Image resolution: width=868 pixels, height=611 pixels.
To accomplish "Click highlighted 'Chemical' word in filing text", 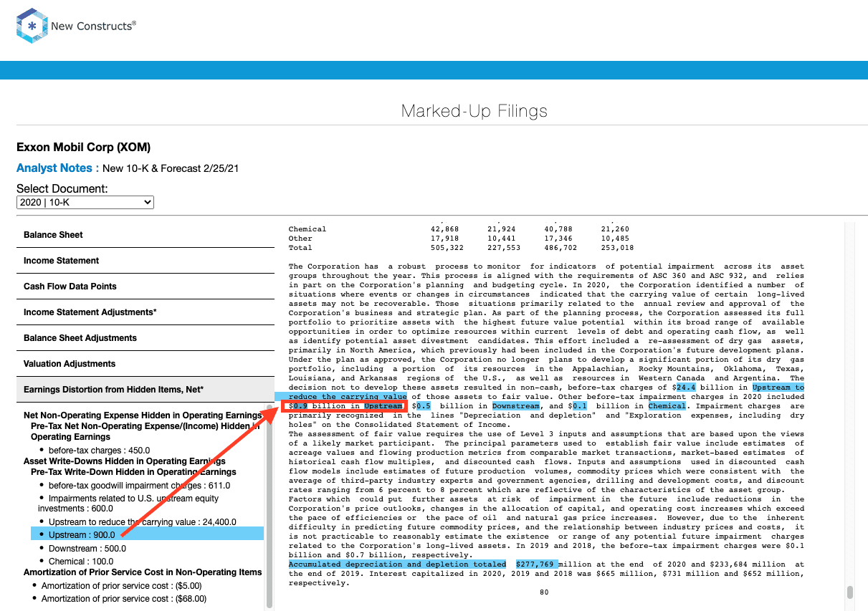I will (x=667, y=406).
